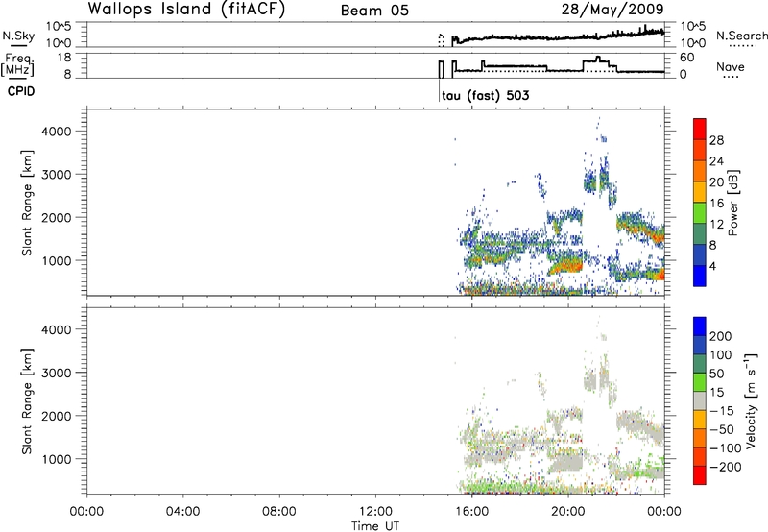Click the 'CPID' label
This screenshot has width=768, height=532.
(21, 91)
